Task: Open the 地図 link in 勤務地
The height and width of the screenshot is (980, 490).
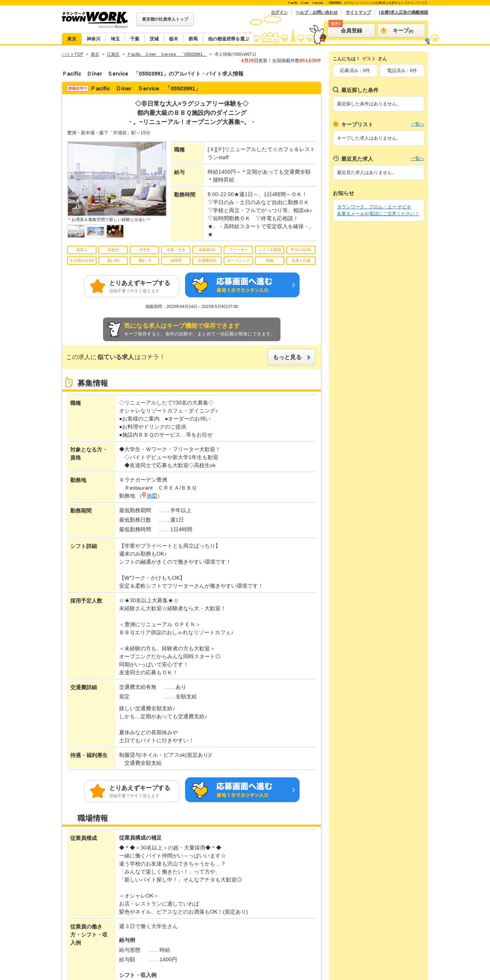Action: [152, 496]
